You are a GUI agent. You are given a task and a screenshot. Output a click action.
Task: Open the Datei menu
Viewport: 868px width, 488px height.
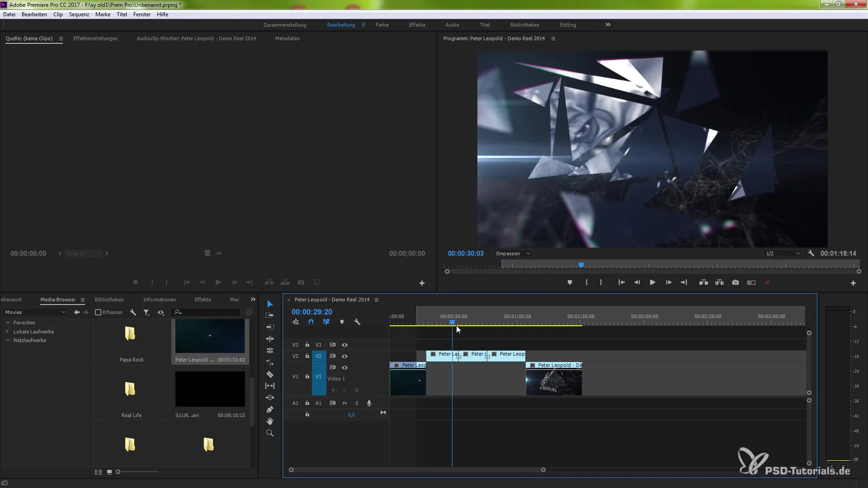coord(9,14)
